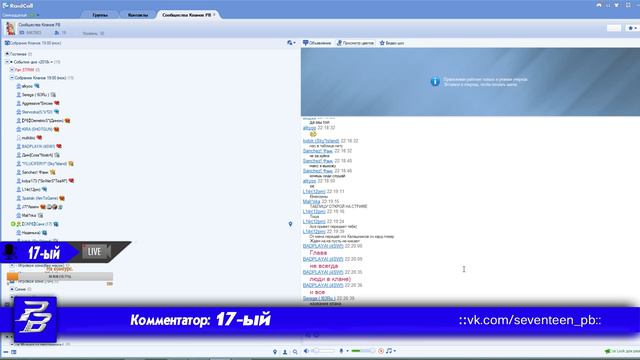640x360 pixels.
Task: Close the Сообщество Кланов PB tab
Action: 215,15
